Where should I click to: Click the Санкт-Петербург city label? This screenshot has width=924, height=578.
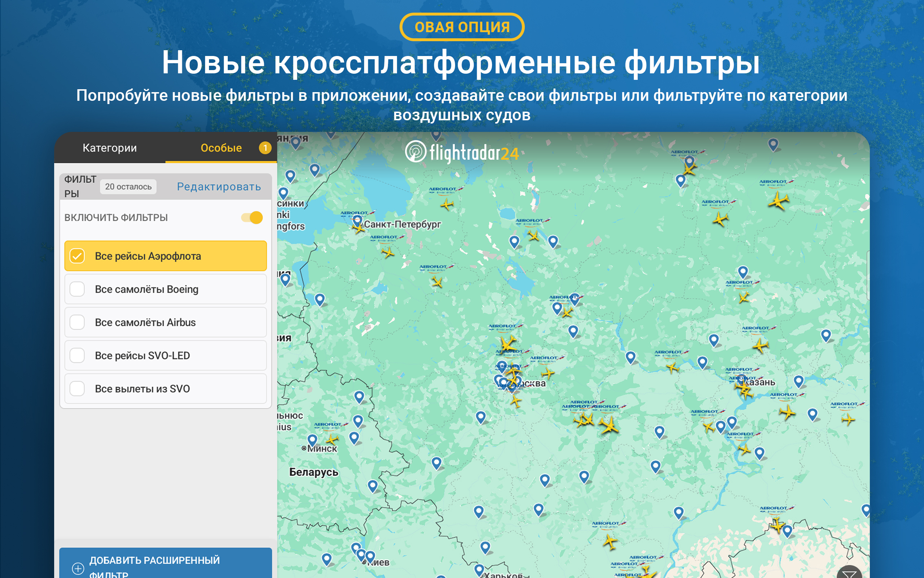[x=402, y=224]
